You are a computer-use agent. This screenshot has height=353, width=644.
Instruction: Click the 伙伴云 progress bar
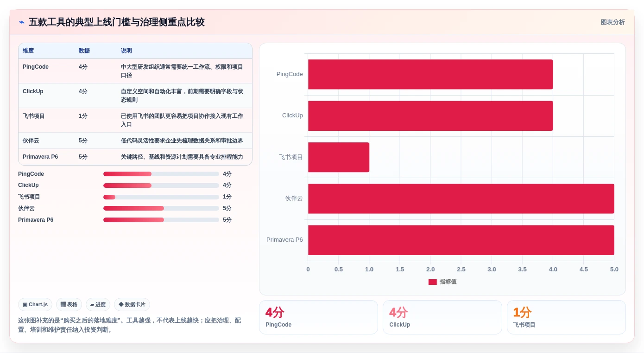tap(161, 208)
